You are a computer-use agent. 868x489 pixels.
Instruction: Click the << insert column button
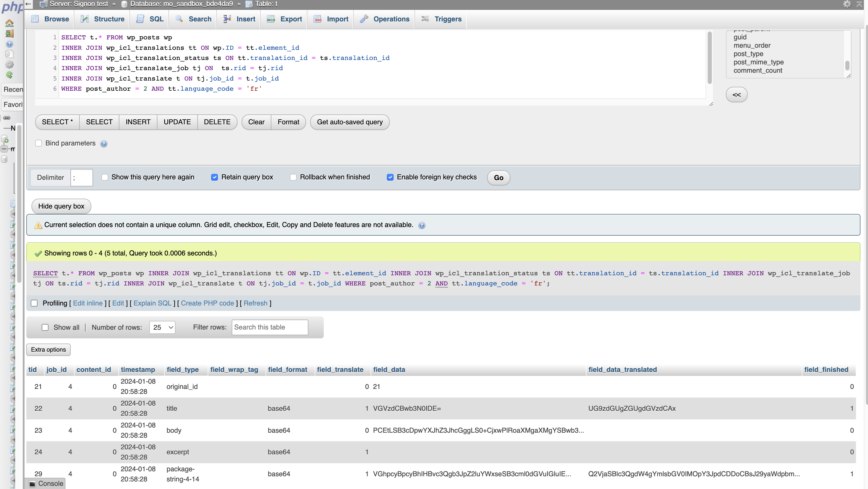(737, 95)
